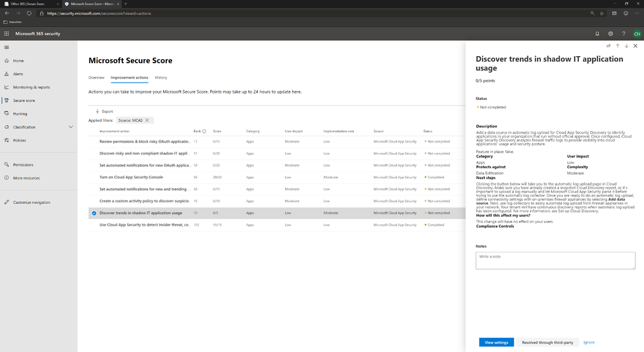
Task: Click the address bar lock icon
Action: click(41, 13)
